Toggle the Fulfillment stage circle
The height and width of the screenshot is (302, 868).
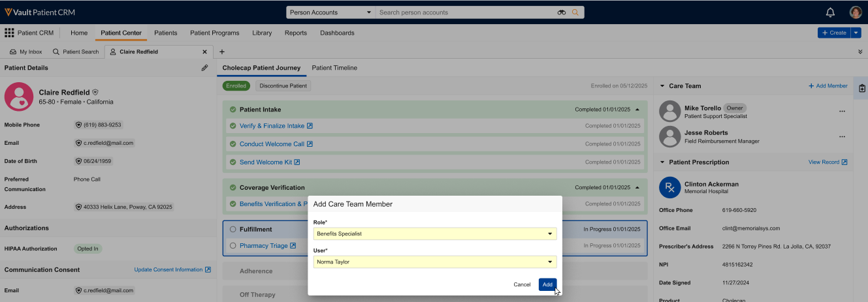click(x=233, y=230)
